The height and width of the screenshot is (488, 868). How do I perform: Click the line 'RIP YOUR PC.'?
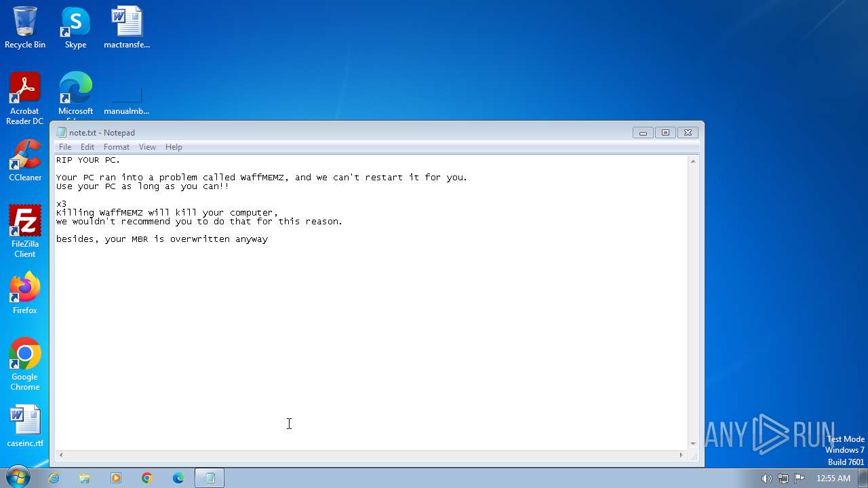88,160
